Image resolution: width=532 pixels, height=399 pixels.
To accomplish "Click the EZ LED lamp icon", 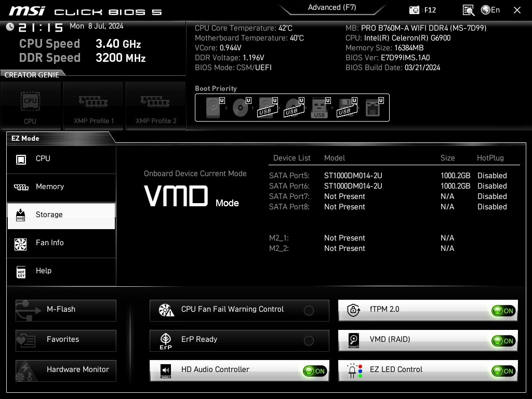I will click(x=354, y=371).
